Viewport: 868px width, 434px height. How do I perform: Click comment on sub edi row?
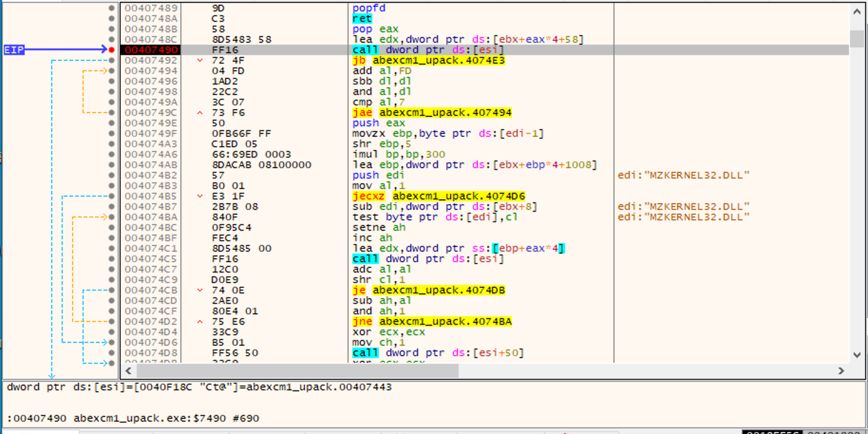683,207
